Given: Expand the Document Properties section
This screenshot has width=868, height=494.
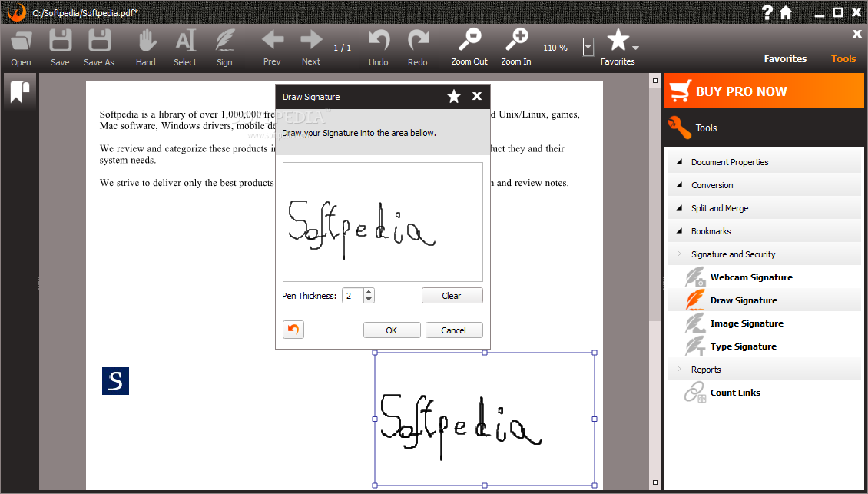Looking at the screenshot, I should (x=764, y=162).
